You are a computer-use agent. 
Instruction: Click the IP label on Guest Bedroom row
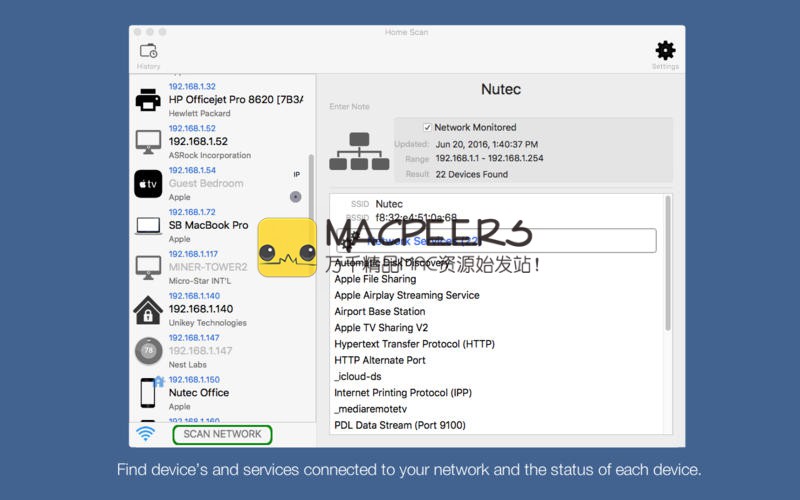[x=296, y=174]
